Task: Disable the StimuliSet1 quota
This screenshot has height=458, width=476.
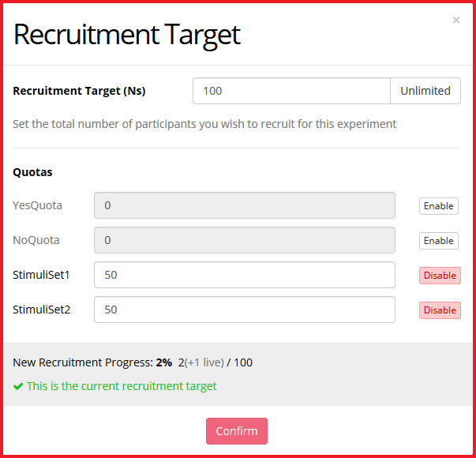Action: 439,276
